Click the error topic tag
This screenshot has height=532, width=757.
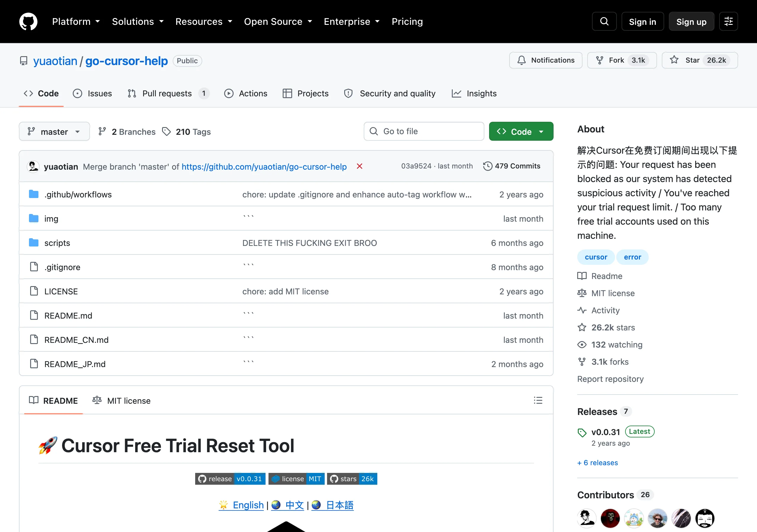[633, 257]
